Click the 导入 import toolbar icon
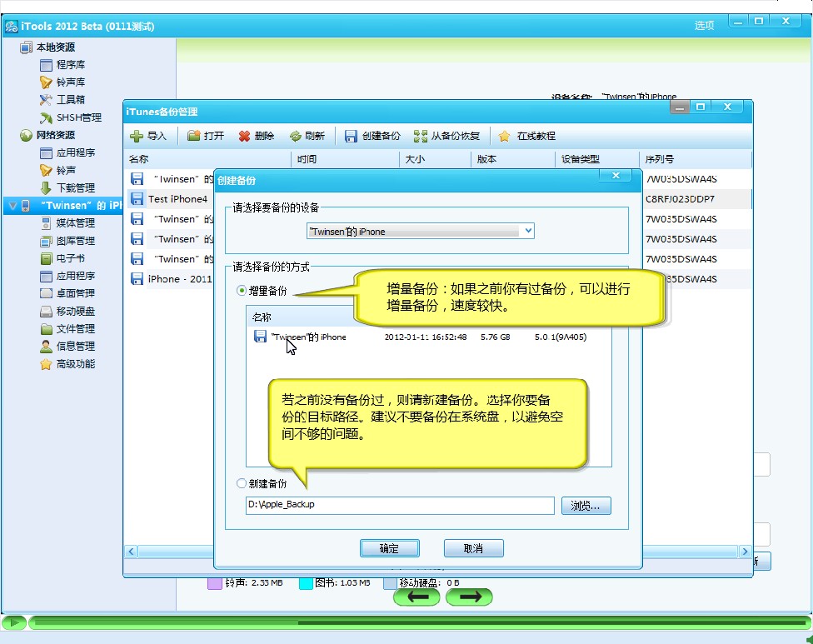The height and width of the screenshot is (644, 813). (x=137, y=136)
